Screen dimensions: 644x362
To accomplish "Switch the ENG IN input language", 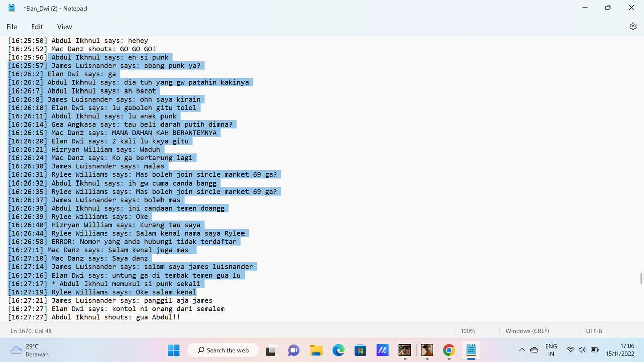I will tap(551, 350).
